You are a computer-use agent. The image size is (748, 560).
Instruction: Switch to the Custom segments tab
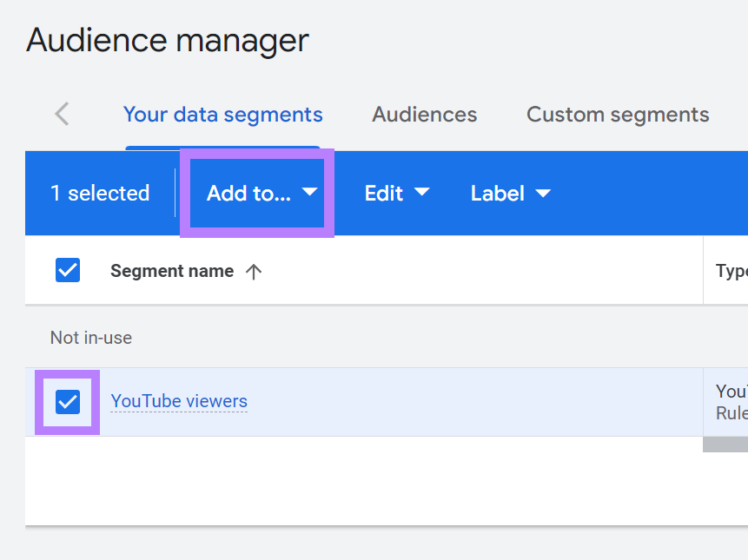617,114
